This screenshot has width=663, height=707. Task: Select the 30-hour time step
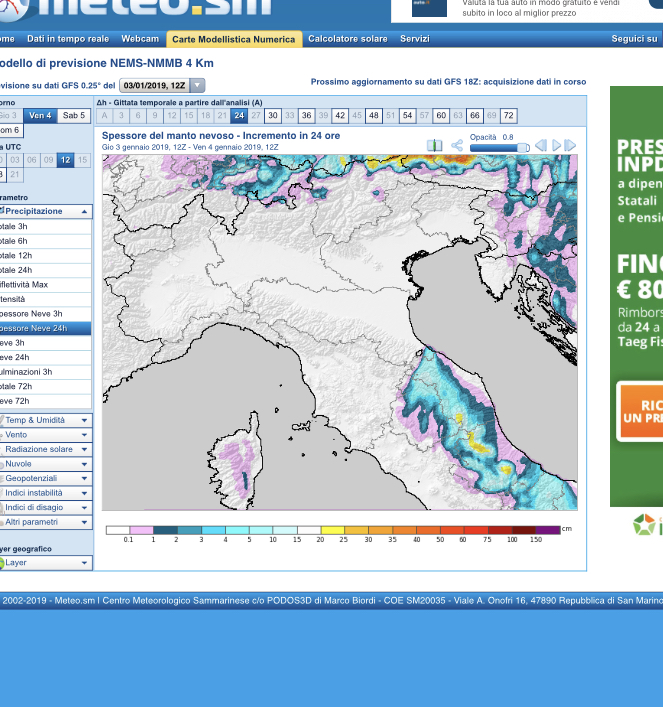coord(273,116)
